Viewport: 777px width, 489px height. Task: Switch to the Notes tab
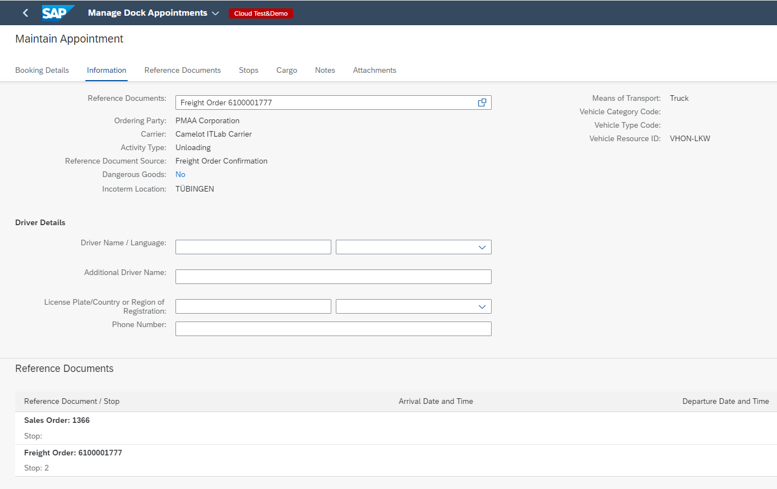[325, 70]
